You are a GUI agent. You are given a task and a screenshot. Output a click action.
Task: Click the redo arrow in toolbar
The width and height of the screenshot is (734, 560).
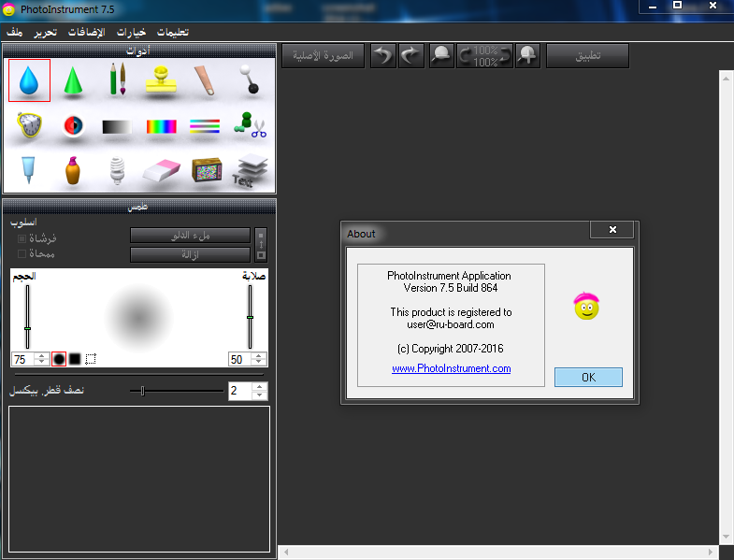tap(411, 56)
